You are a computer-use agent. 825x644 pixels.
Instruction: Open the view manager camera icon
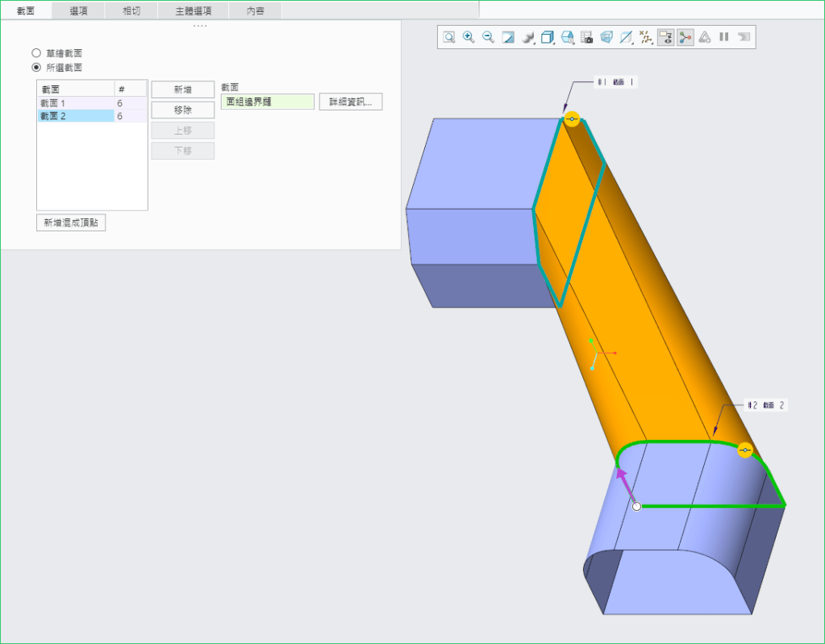(587, 37)
